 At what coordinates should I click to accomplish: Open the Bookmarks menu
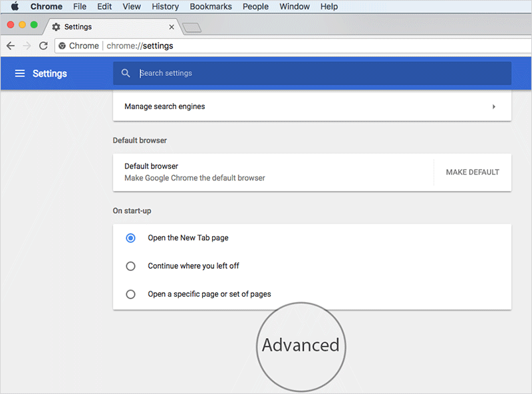(211, 7)
